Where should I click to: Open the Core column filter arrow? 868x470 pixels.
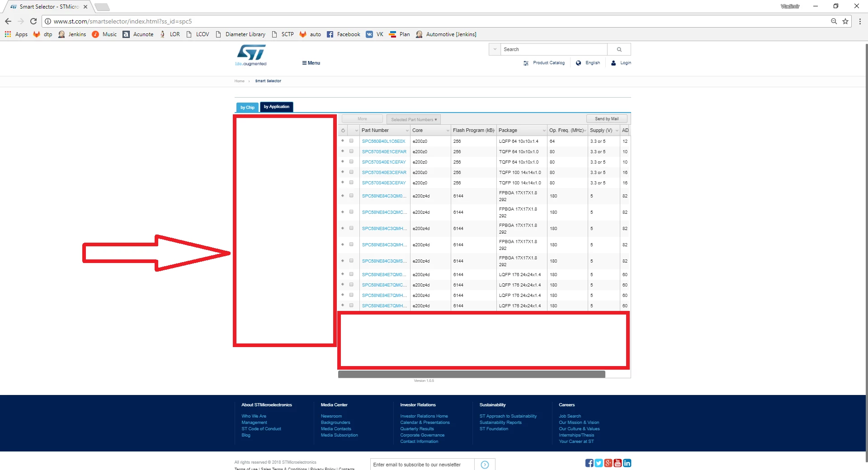coord(448,131)
